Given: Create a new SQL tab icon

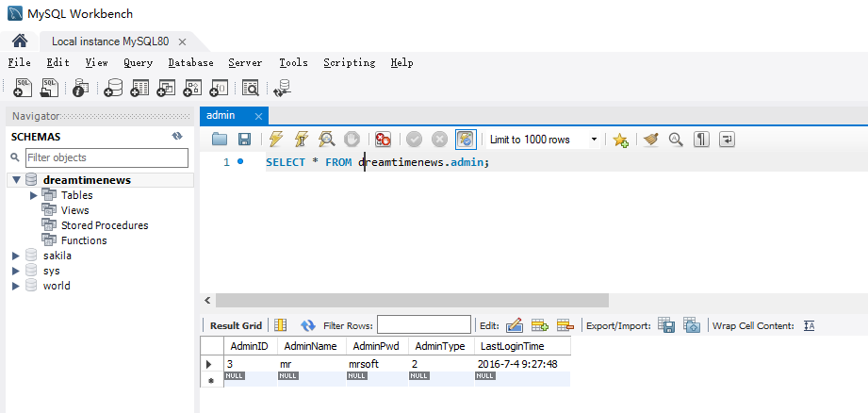Looking at the screenshot, I should tap(23, 88).
